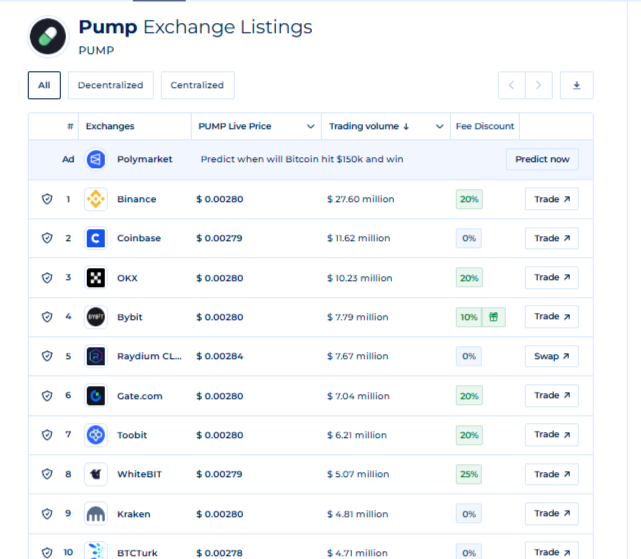
Task: Open the Polymarket ad name link
Action: coord(145,159)
